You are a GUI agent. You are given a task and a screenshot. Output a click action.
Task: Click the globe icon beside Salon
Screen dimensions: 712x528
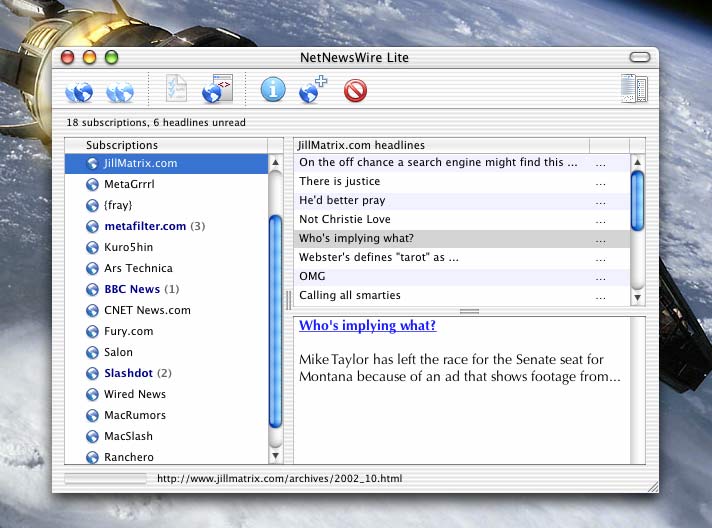pyautogui.click(x=92, y=352)
